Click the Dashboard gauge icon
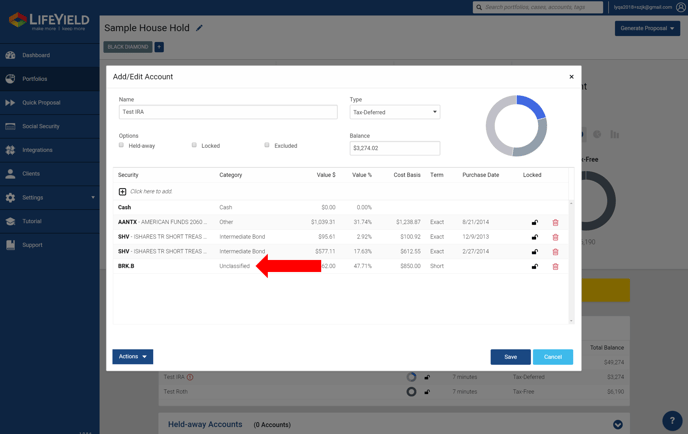The height and width of the screenshot is (434, 688). click(10, 55)
